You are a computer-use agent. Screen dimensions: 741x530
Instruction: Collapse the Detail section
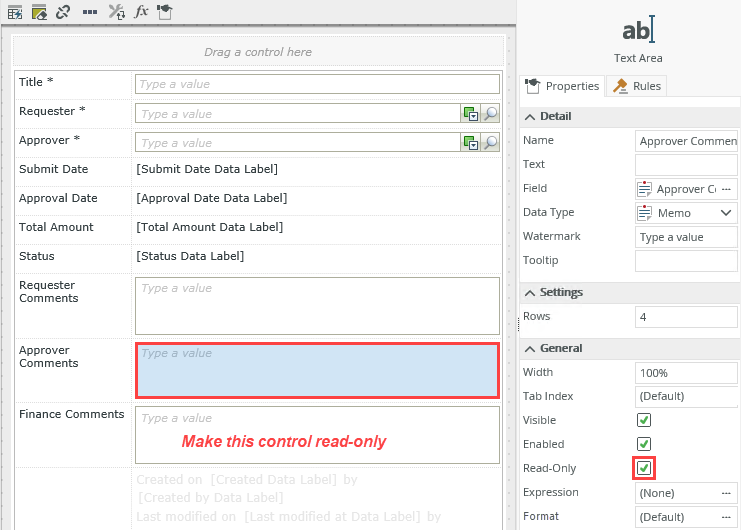point(530,117)
